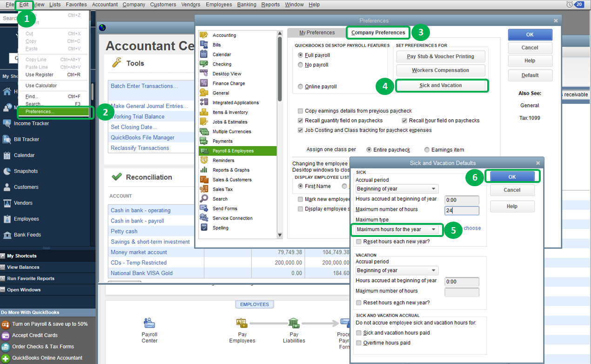Select the Send Forms preference icon
The image size is (591, 364).
[203, 208]
